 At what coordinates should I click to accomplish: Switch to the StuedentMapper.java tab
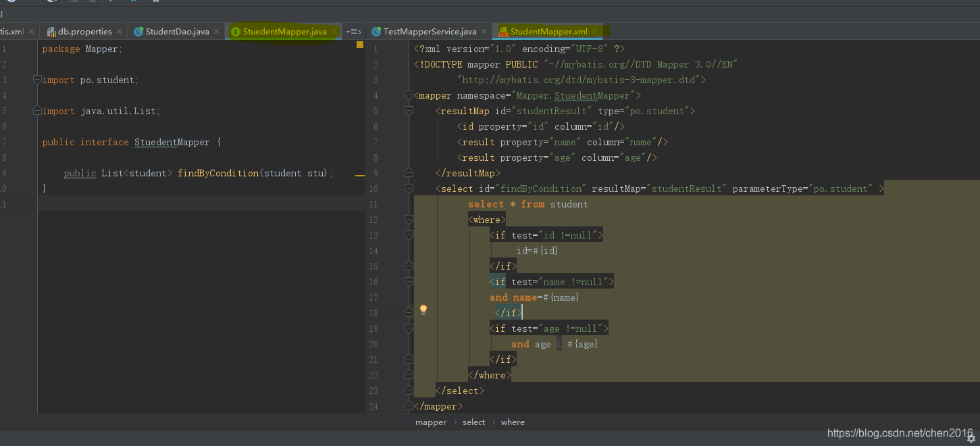pos(284,32)
